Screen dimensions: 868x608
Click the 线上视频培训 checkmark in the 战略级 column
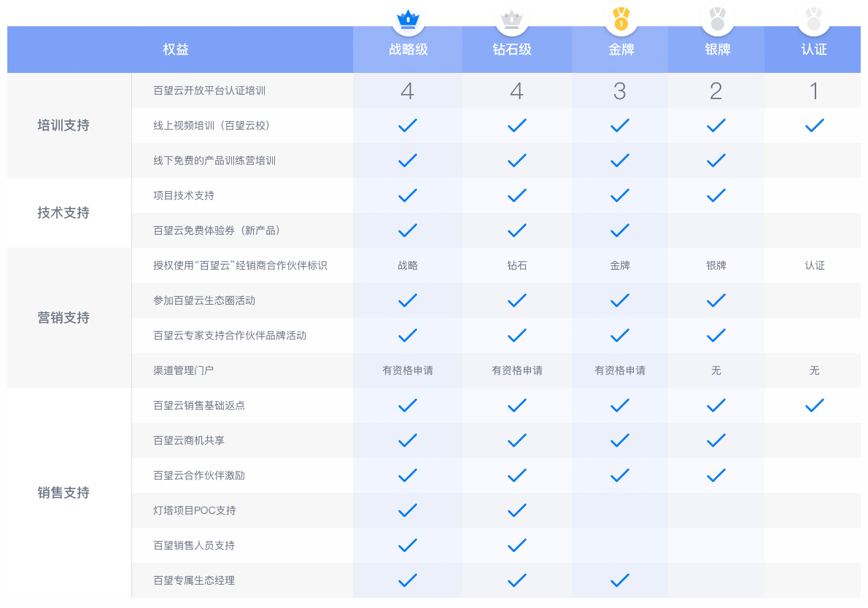point(408,125)
